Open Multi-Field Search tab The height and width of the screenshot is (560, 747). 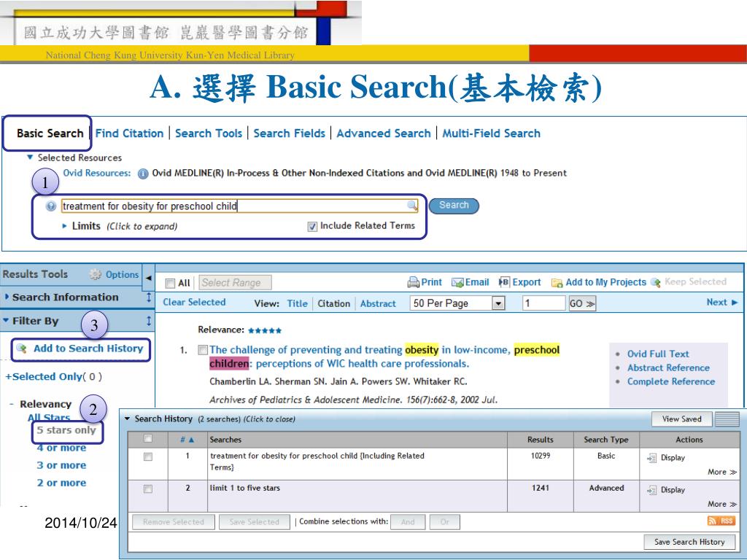tap(491, 133)
